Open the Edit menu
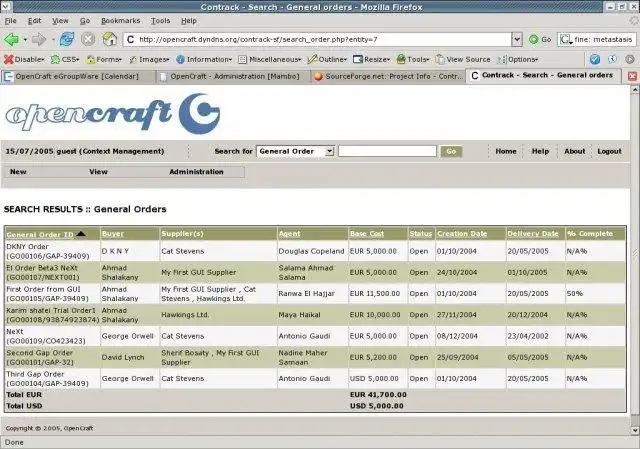The image size is (640, 449). click(x=34, y=21)
